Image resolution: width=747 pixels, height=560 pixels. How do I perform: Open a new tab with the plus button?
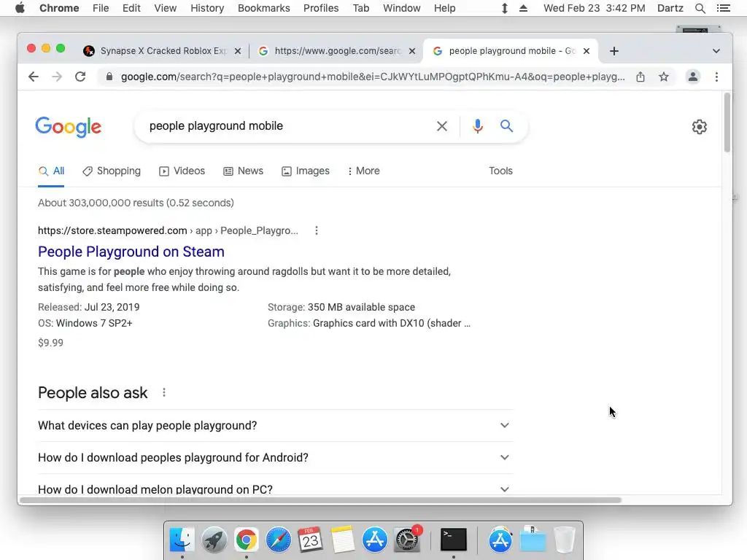(x=614, y=51)
